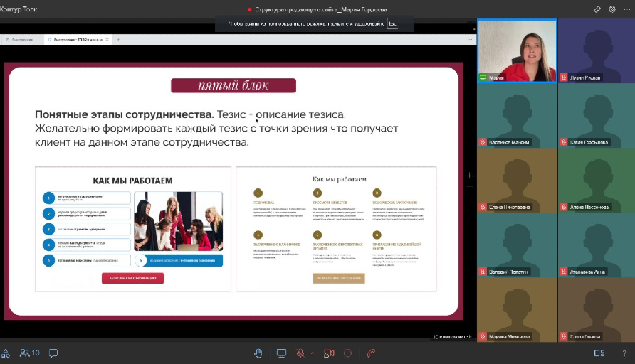635x364 pixels.
Task: Change the video layout view
Action: pyautogui.click(x=599, y=353)
